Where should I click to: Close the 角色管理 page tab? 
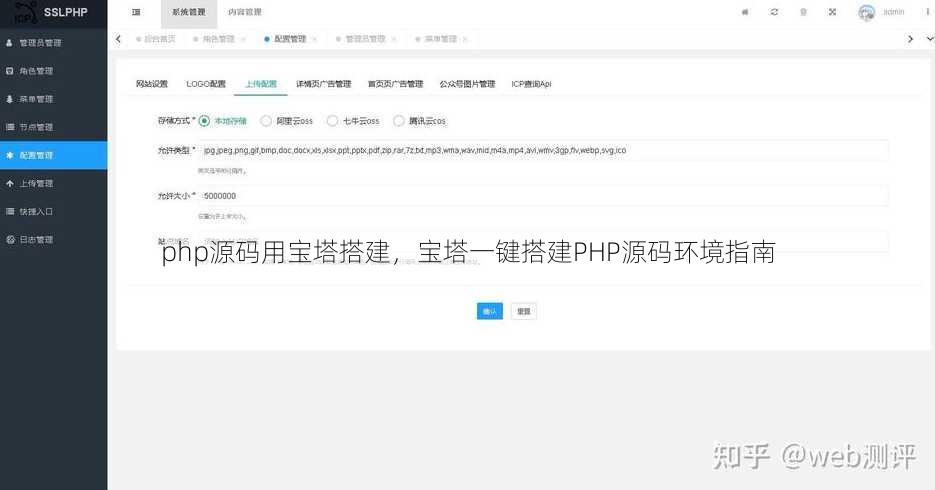point(243,39)
